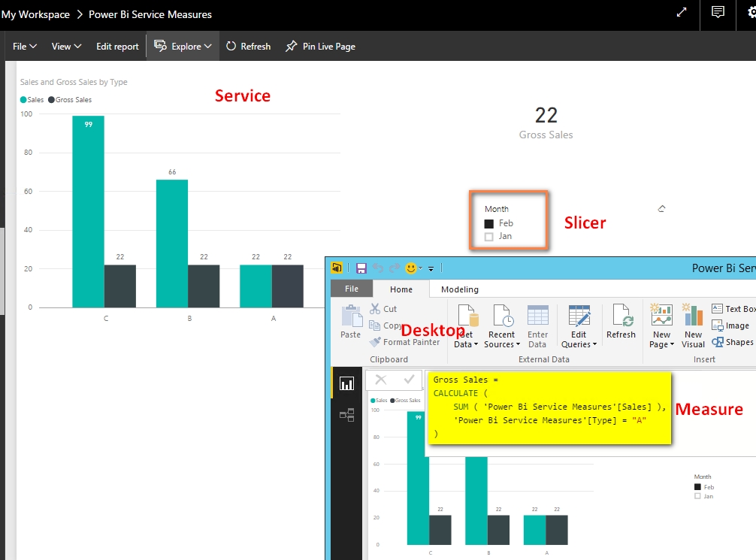Click the Sales teal legend marker
The image size is (756, 560).
[x=23, y=100]
